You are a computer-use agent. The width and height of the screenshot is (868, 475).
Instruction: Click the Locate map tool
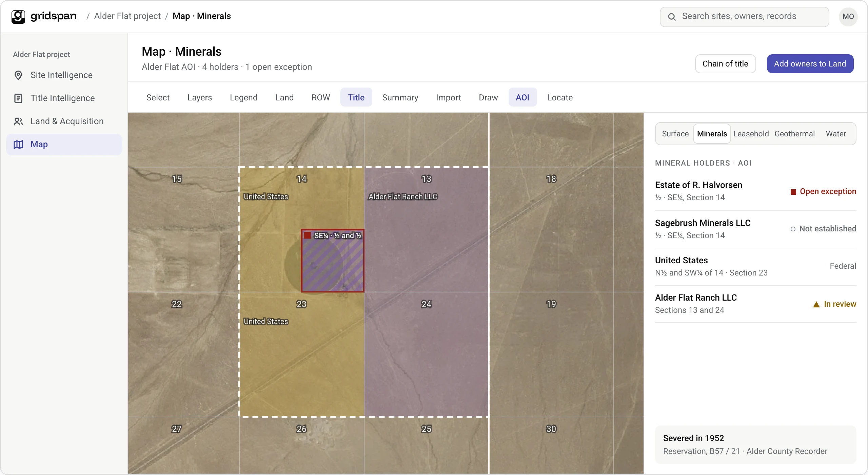tap(560, 97)
